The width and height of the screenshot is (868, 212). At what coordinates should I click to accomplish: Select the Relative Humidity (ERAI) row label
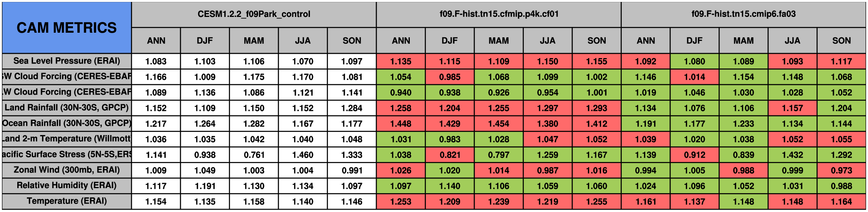(66, 186)
